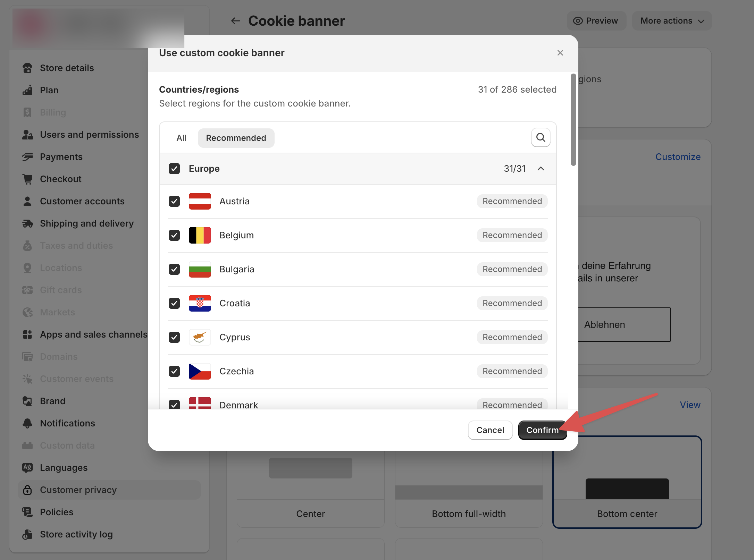This screenshot has height=560, width=754.
Task: Open the search icon in the country list
Action: click(541, 138)
